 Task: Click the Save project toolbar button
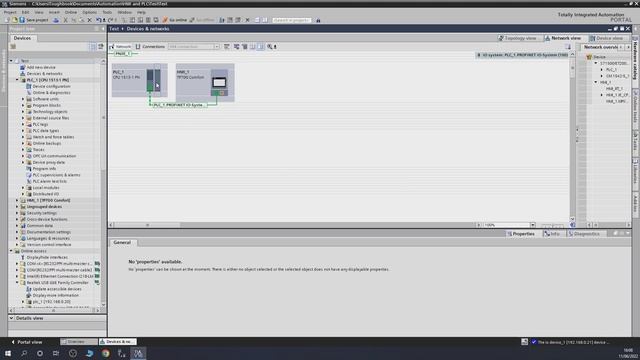click(x=33, y=20)
